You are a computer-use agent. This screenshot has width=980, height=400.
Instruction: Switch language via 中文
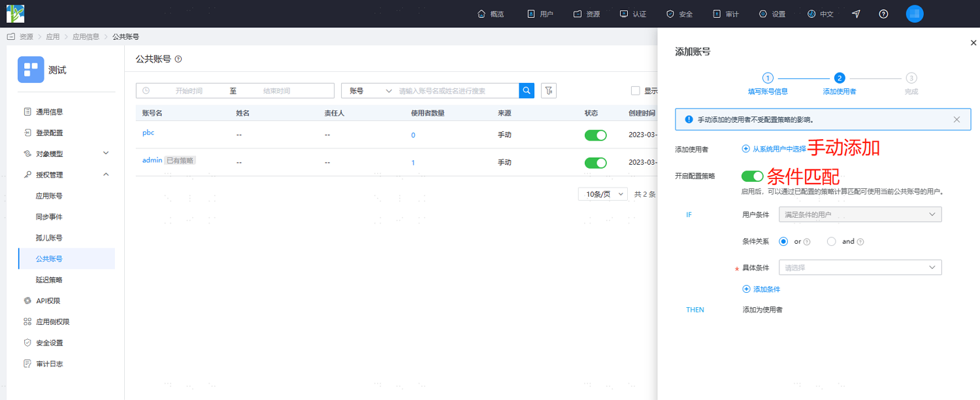coord(821,14)
